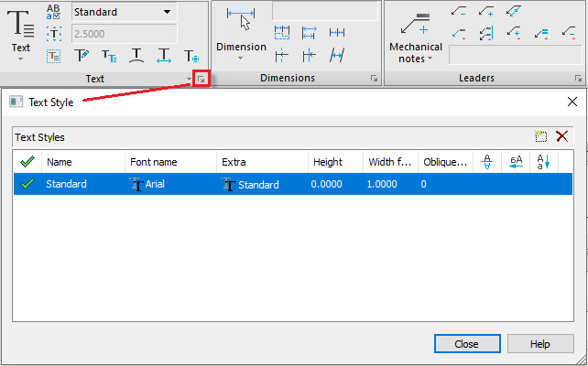
Task: Select the Standard style name cell
Action: 66,184
